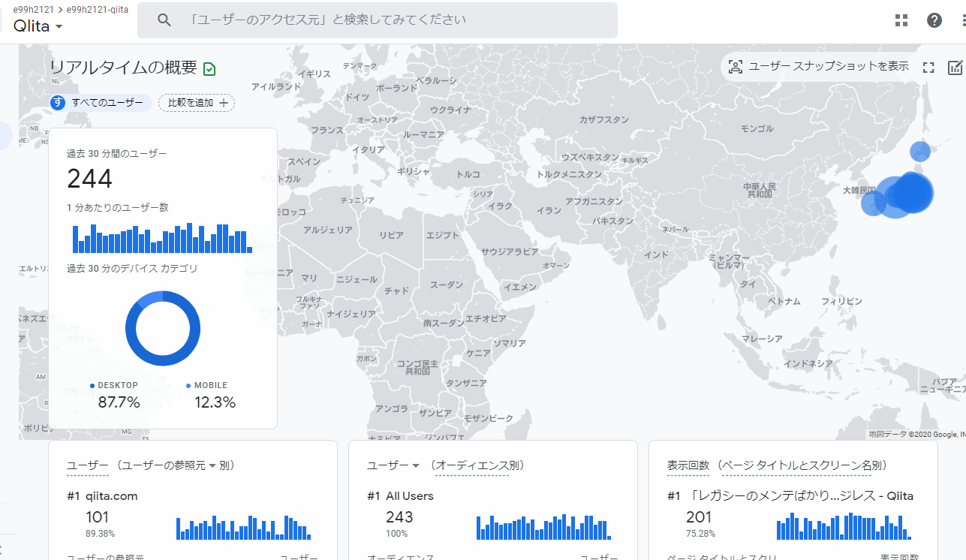Click the 表示回数 card heading
The height and width of the screenshot is (560, 966).
click(x=688, y=465)
